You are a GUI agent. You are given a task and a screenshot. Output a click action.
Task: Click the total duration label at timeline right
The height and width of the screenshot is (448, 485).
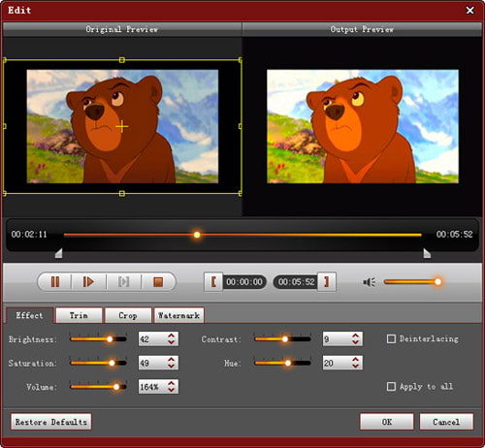(x=455, y=235)
